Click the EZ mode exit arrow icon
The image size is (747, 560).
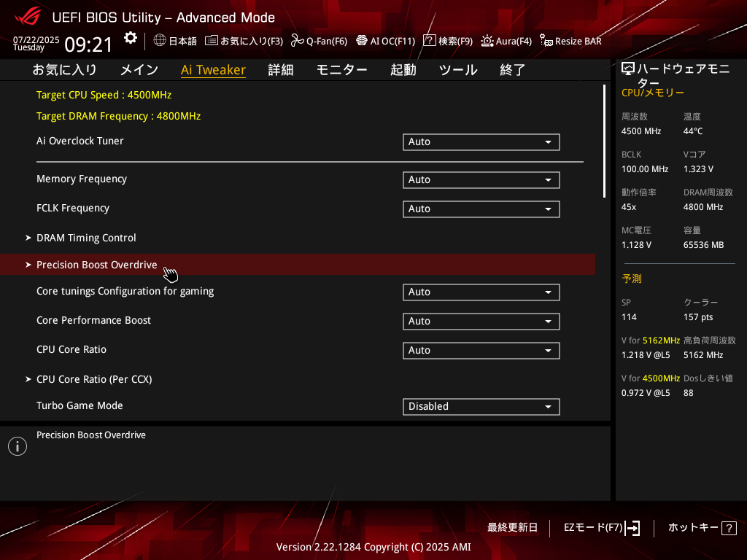click(632, 528)
